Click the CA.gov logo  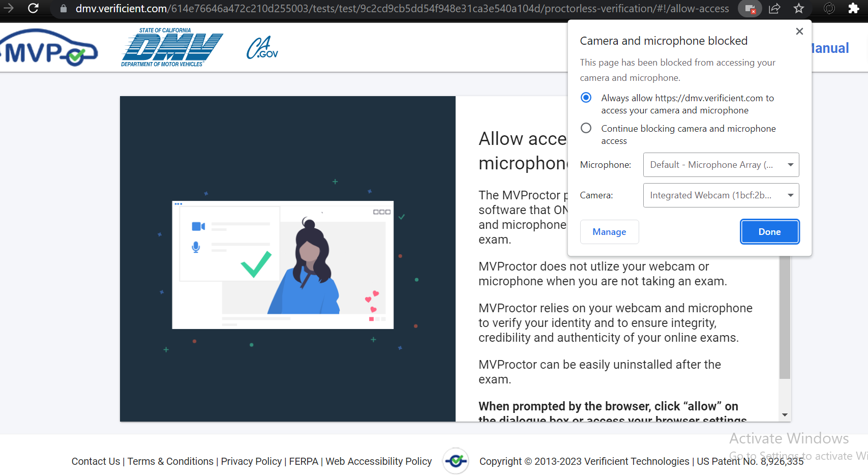(262, 48)
